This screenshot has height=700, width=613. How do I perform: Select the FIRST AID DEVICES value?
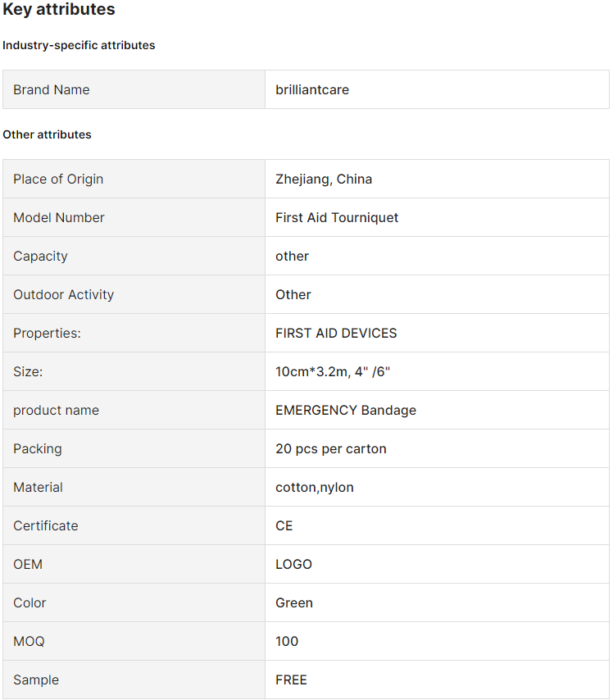[x=336, y=333]
